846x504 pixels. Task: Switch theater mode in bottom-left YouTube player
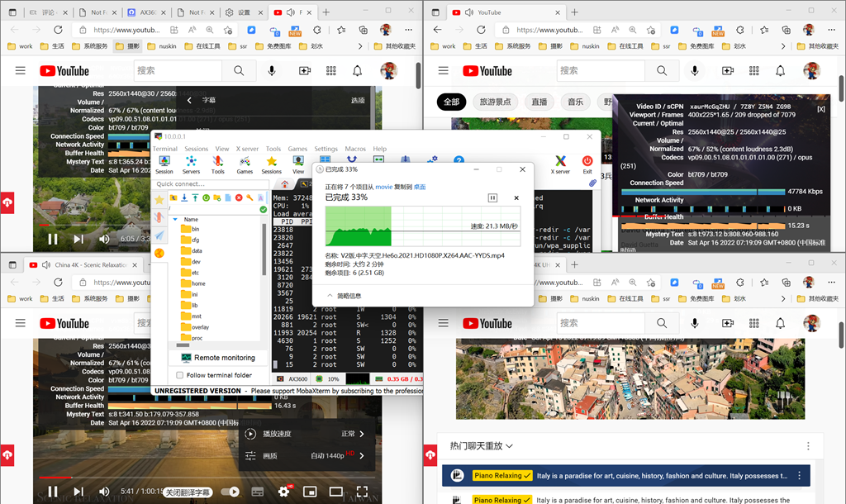point(335,491)
